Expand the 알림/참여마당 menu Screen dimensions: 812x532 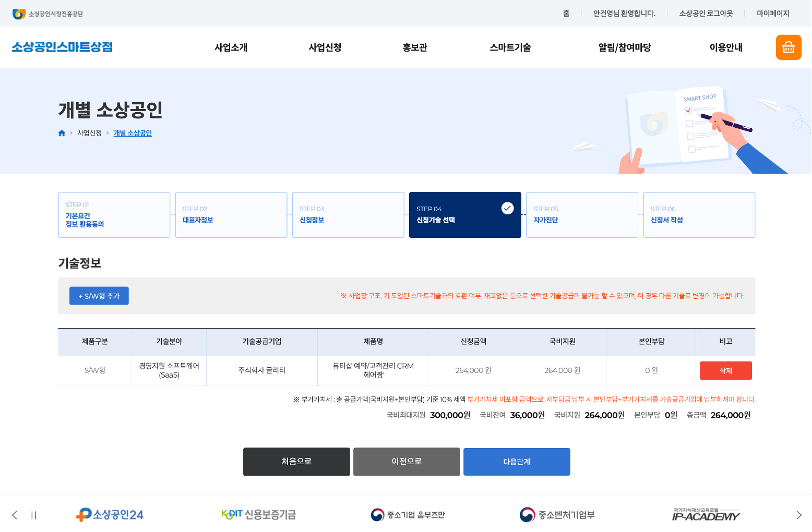[x=624, y=47]
